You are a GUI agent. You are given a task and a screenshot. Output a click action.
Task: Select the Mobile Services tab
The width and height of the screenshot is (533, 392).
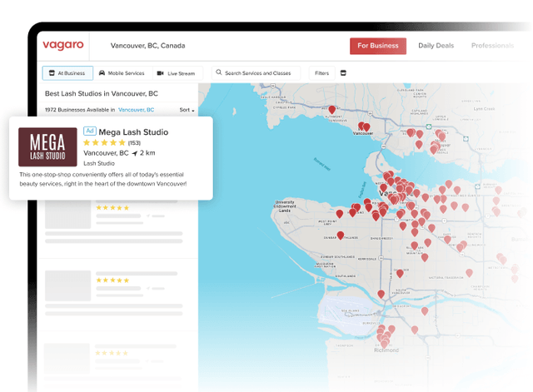[x=122, y=73]
